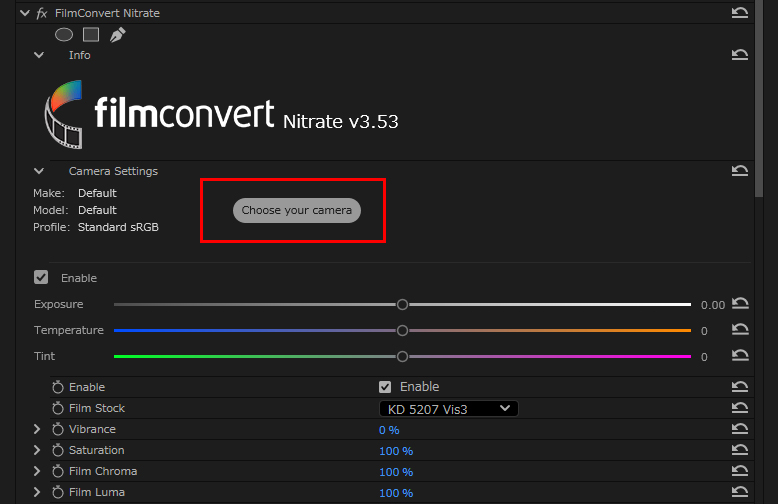
Task: Expand the Saturation parameter
Action: pos(37,450)
